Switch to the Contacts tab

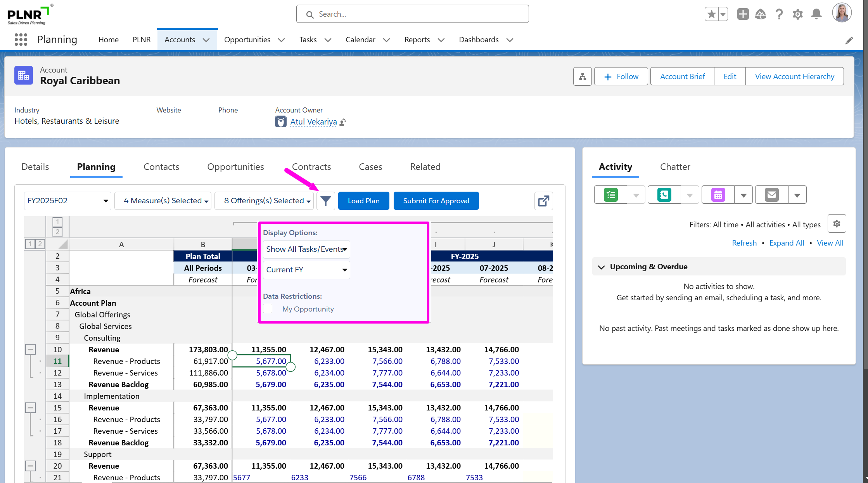click(x=161, y=167)
